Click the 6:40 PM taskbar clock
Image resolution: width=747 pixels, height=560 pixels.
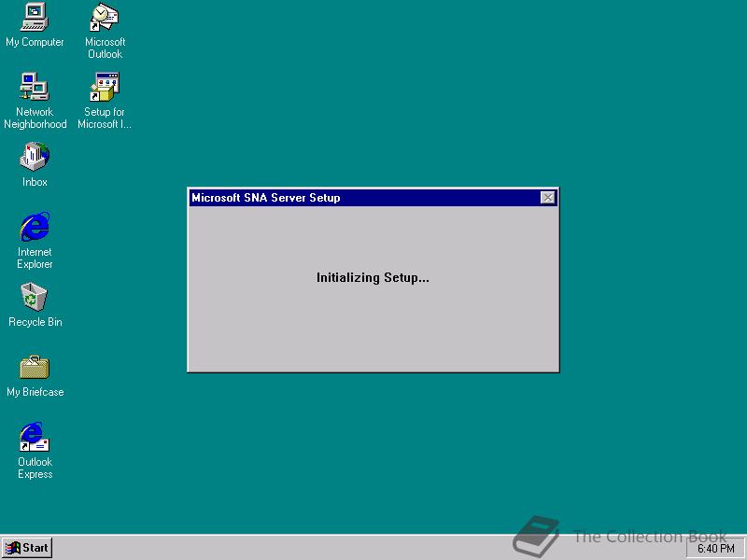click(715, 549)
